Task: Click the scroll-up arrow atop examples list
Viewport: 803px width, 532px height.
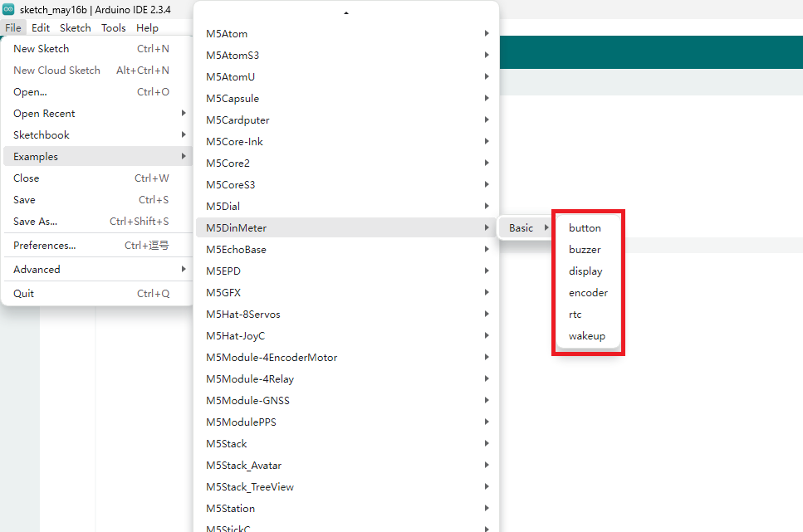Action: tap(346, 12)
